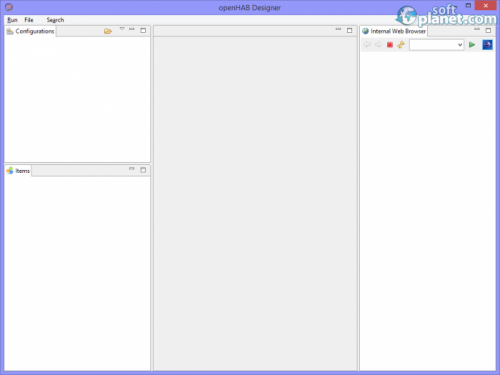Minimize the Items panel

tap(132, 169)
